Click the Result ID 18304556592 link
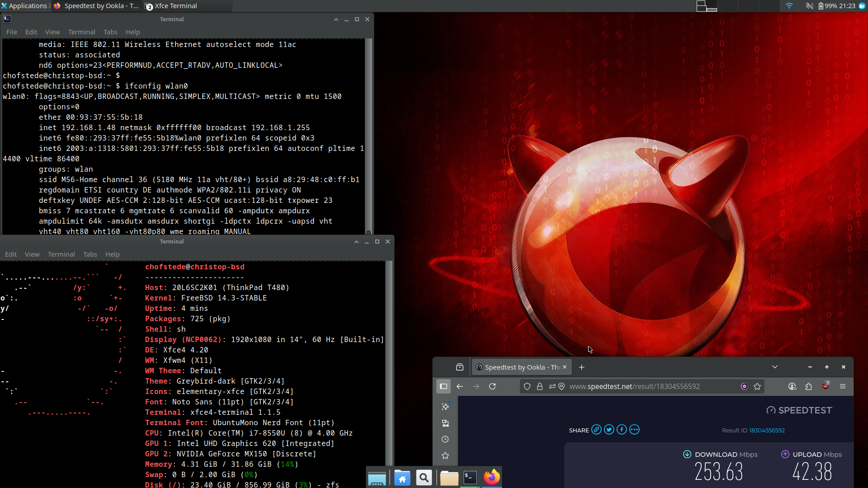The image size is (868, 488). pyautogui.click(x=767, y=430)
